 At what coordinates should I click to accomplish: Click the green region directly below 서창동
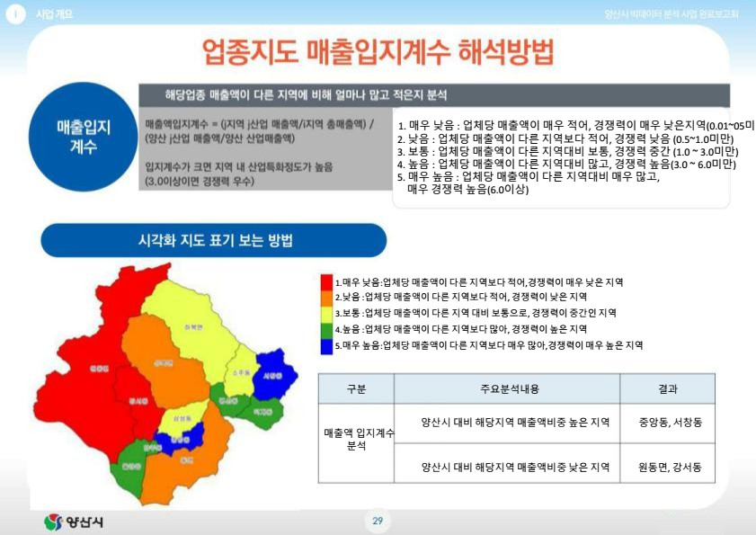click(262, 413)
